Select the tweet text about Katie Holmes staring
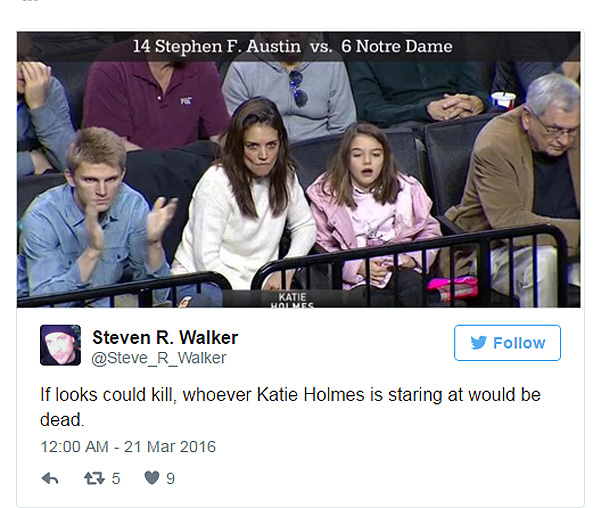Viewport: 601px width, 508px height. click(x=290, y=406)
